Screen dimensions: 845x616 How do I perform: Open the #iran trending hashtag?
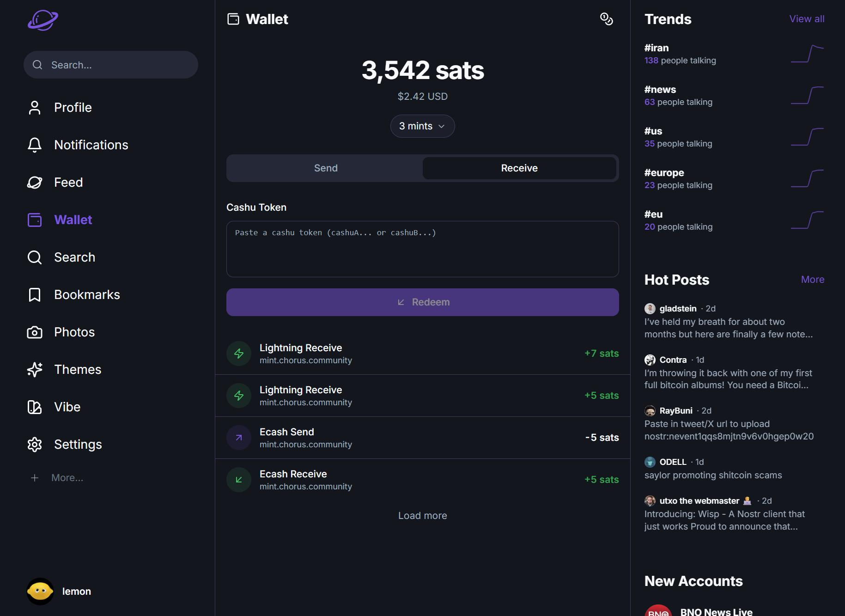pos(657,48)
